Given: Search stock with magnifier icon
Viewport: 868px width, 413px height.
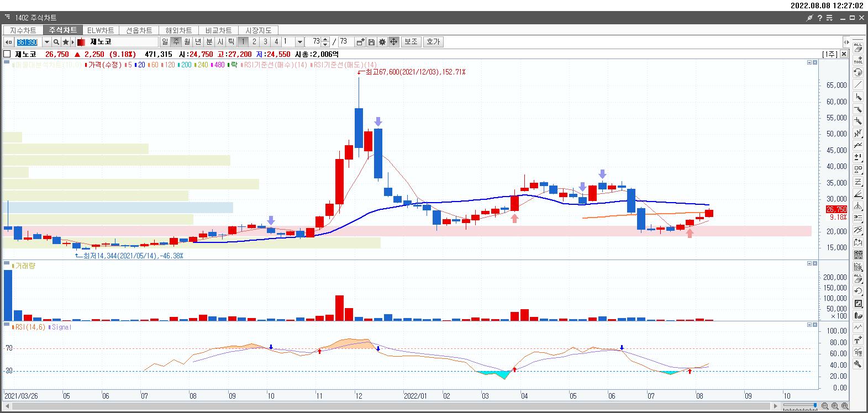Looking at the screenshot, I should [56, 42].
